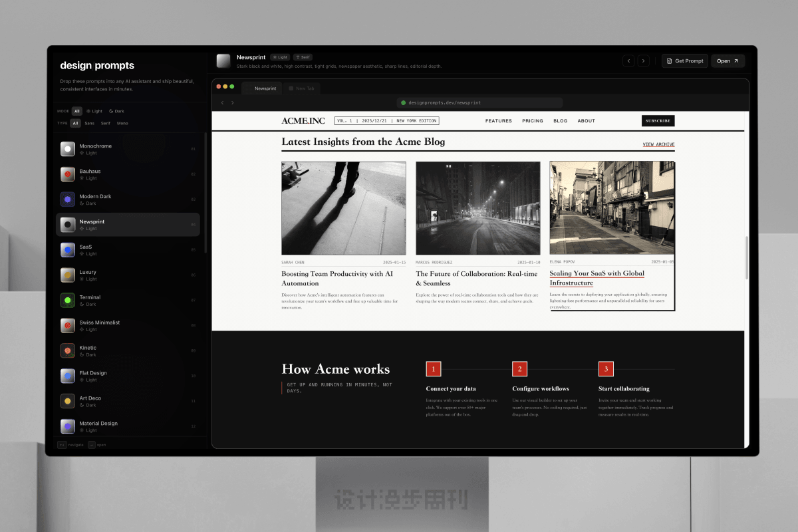This screenshot has width=798, height=532.
Task: Filter mode to Dark
Action: [116, 112]
